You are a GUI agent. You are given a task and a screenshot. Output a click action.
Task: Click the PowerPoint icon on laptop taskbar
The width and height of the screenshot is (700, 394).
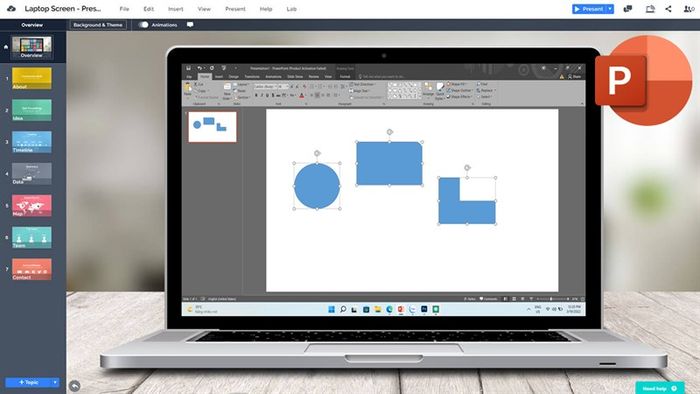click(x=401, y=309)
